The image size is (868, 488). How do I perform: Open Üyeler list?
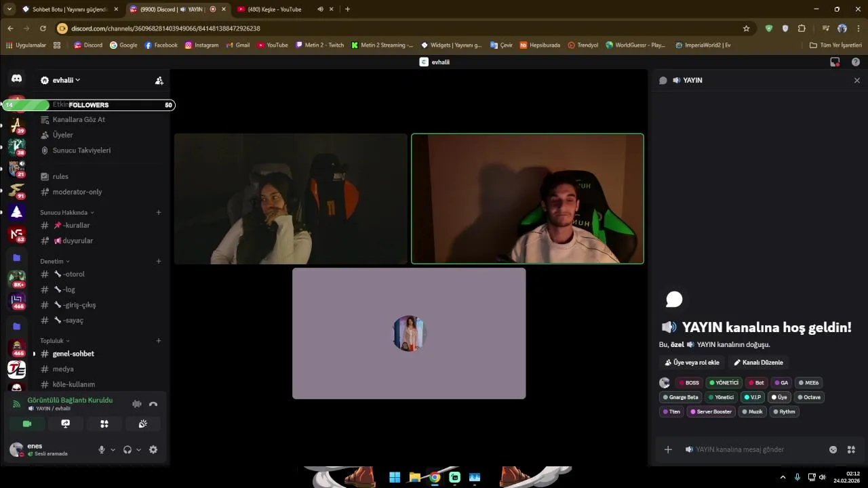(x=62, y=135)
